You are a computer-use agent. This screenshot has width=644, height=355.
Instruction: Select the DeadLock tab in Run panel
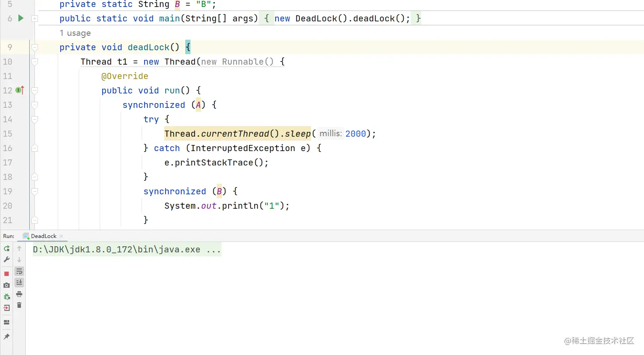tap(43, 236)
